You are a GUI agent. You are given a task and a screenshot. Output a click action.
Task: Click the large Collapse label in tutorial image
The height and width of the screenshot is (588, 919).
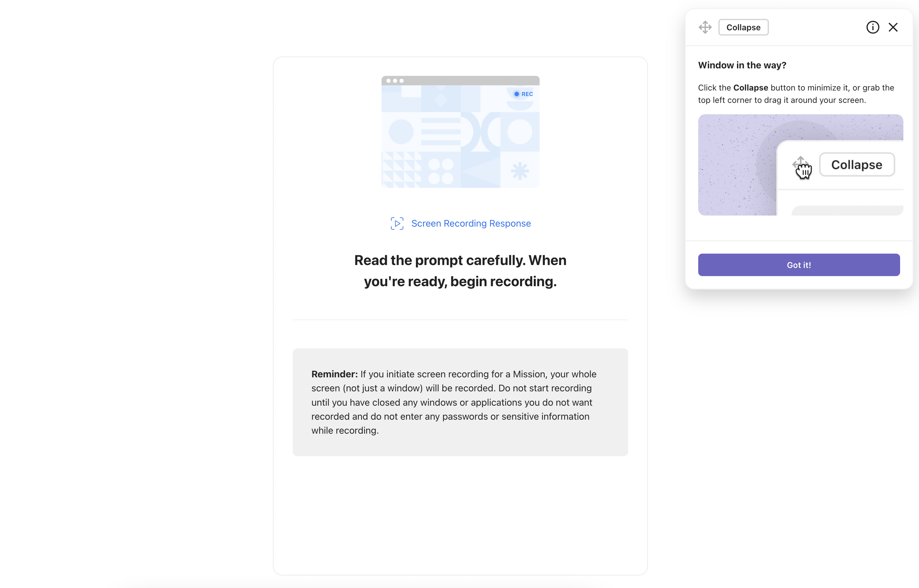(x=856, y=165)
